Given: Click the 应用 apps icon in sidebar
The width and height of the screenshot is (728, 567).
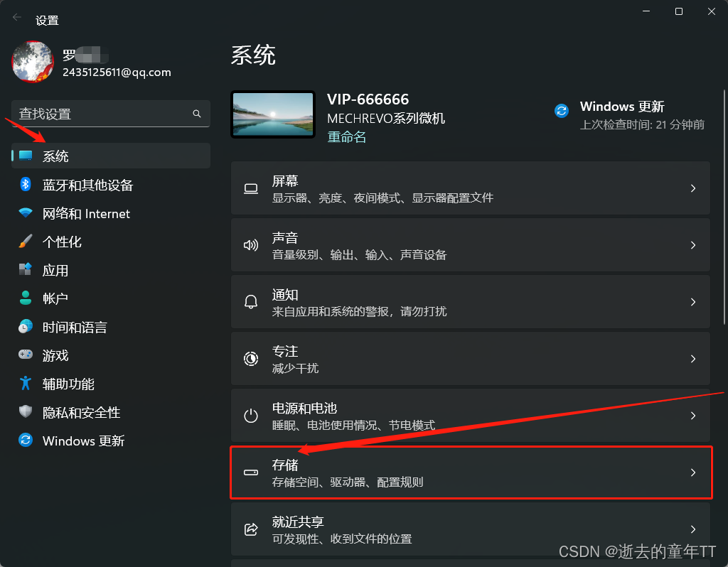Looking at the screenshot, I should (26, 269).
